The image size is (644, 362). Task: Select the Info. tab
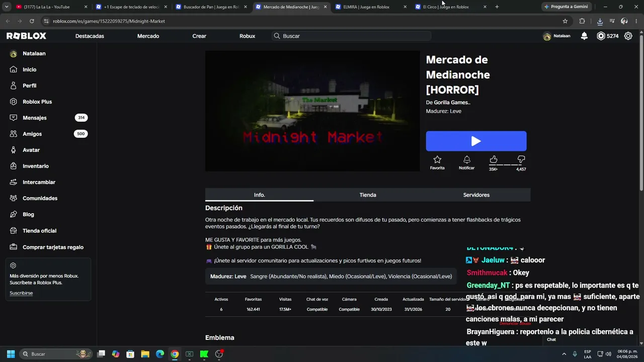point(259,195)
